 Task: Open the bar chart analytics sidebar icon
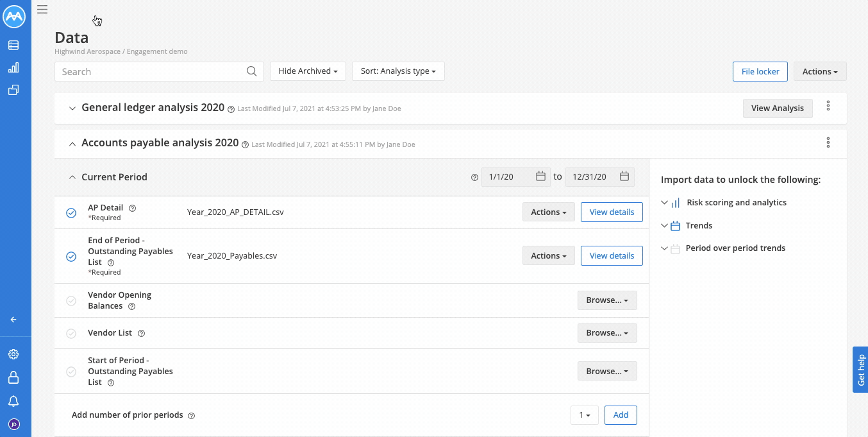[13, 68]
